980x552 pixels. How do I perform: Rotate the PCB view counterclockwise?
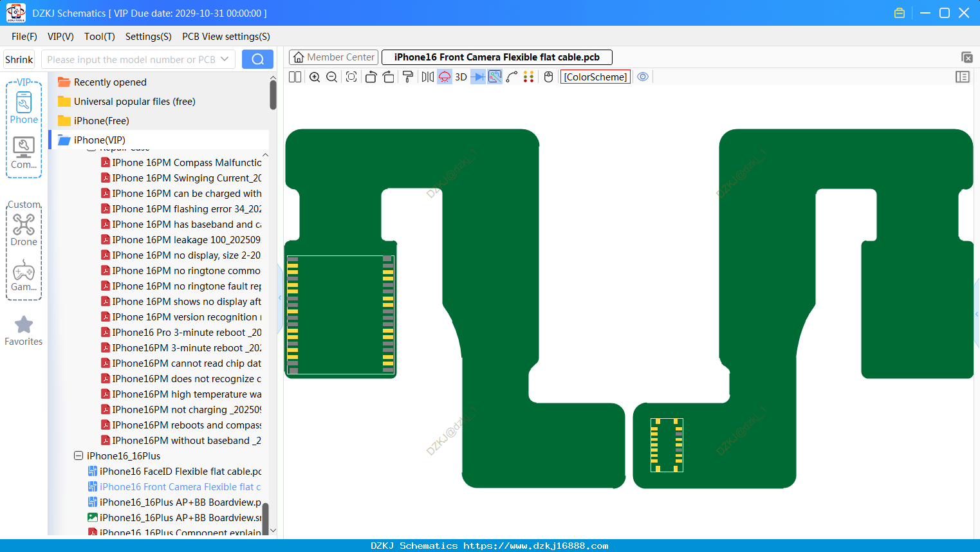pyautogui.click(x=371, y=77)
